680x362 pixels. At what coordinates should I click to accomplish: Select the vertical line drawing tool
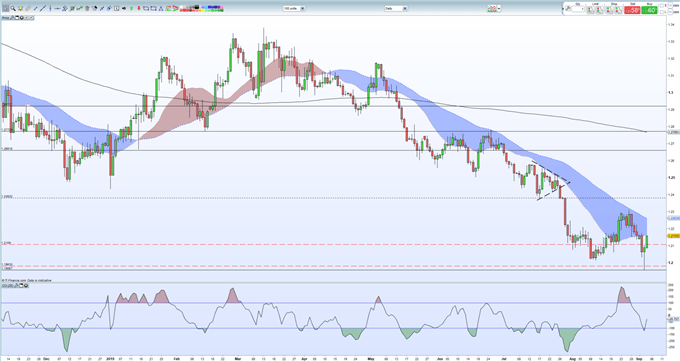[50, 8]
